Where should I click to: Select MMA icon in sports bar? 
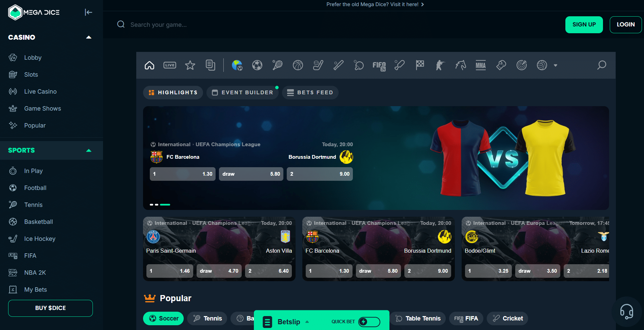click(x=481, y=65)
